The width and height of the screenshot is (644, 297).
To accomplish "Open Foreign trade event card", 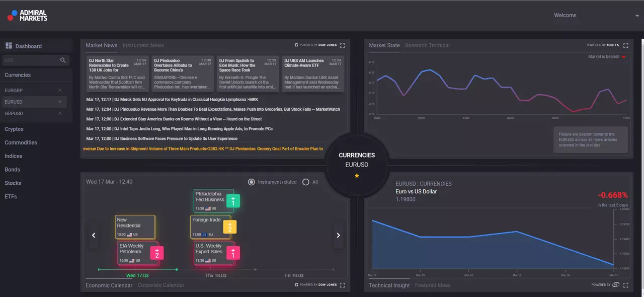I will click(x=210, y=227).
